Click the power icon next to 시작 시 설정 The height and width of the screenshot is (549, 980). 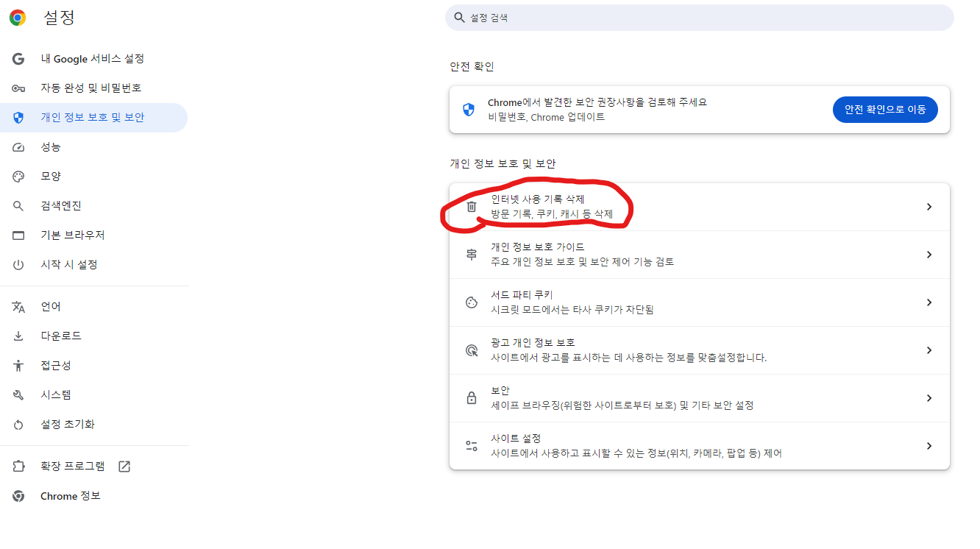(18, 265)
